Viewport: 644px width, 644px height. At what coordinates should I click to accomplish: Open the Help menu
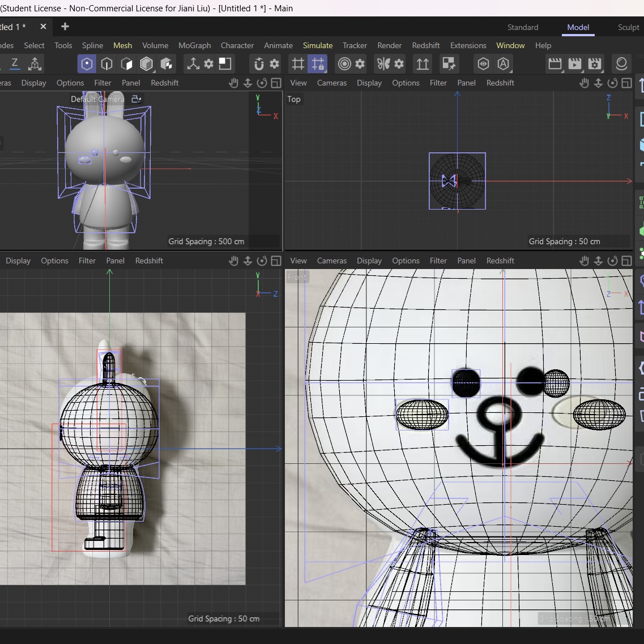click(x=543, y=45)
